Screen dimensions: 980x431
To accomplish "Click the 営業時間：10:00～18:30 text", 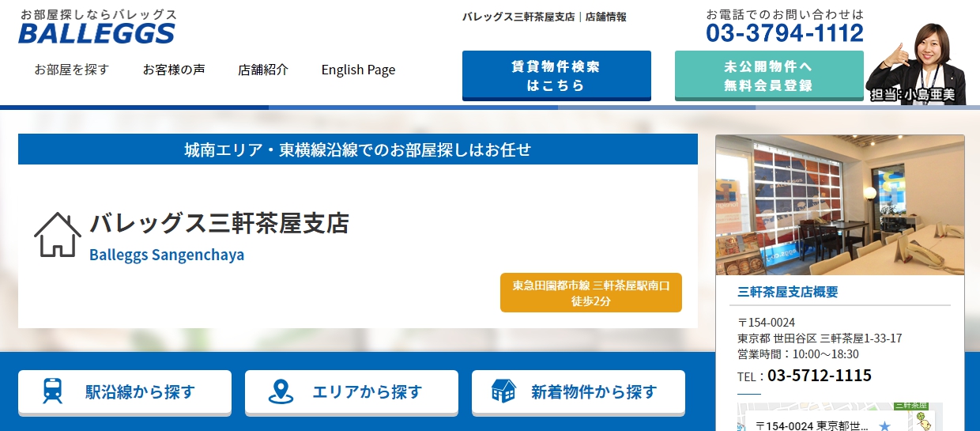I will pyautogui.click(x=798, y=354).
